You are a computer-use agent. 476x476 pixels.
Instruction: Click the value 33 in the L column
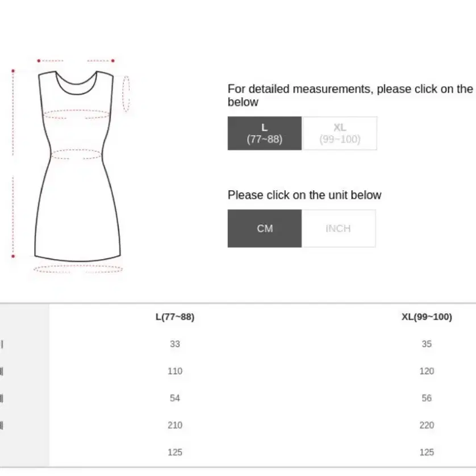[x=175, y=344]
